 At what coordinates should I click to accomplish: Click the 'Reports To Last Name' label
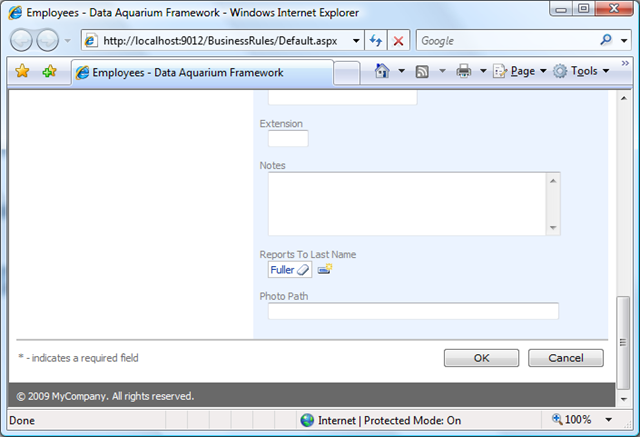308,255
